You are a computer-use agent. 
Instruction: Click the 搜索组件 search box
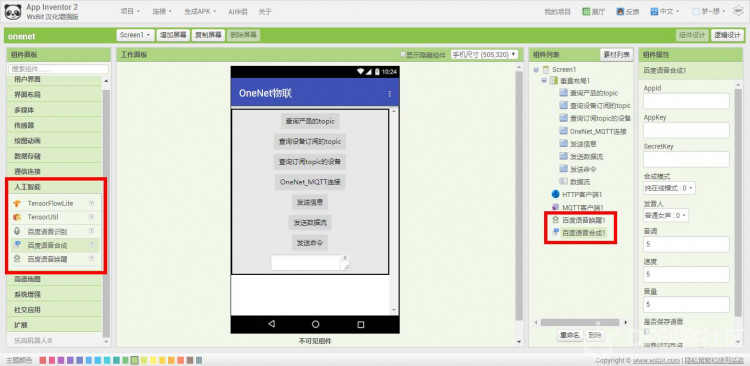pos(58,69)
